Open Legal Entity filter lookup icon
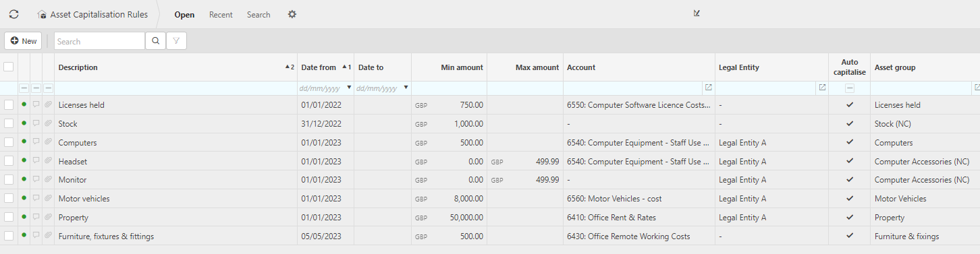 point(822,88)
